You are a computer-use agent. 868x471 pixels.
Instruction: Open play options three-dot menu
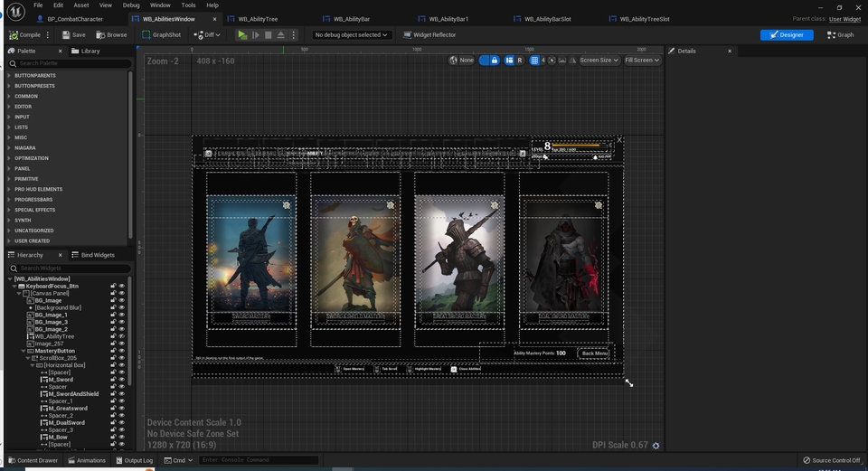(293, 35)
